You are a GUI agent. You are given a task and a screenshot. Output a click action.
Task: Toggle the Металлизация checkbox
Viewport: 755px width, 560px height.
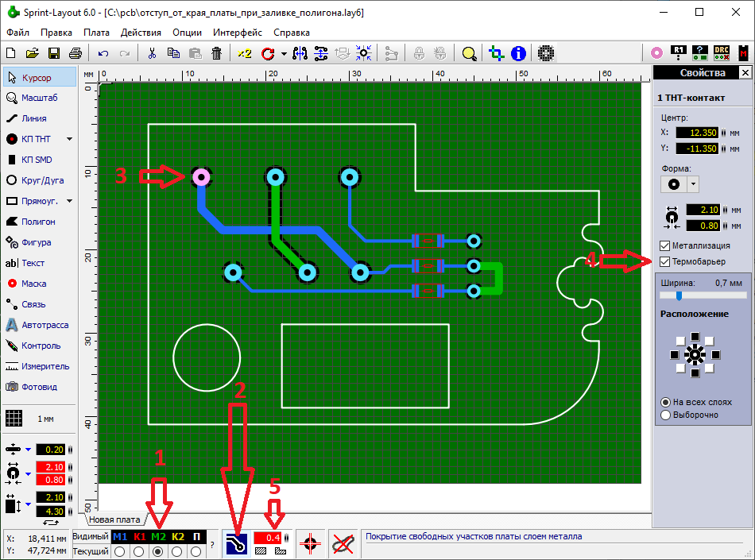tap(664, 245)
